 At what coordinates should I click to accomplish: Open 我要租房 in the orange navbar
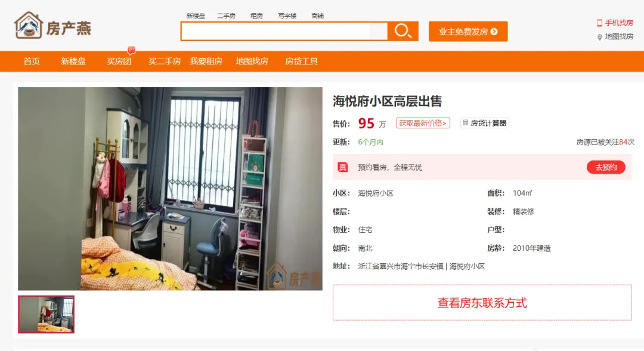pos(206,61)
